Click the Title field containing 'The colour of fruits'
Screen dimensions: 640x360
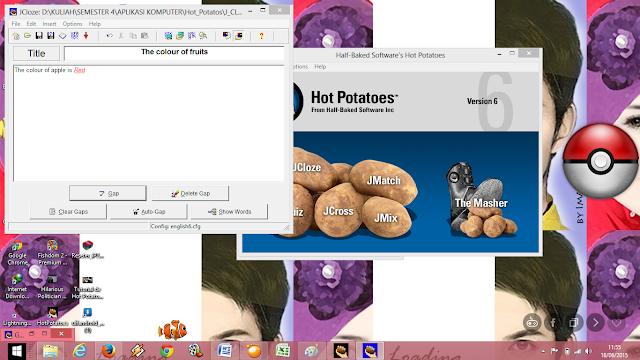[x=174, y=53]
